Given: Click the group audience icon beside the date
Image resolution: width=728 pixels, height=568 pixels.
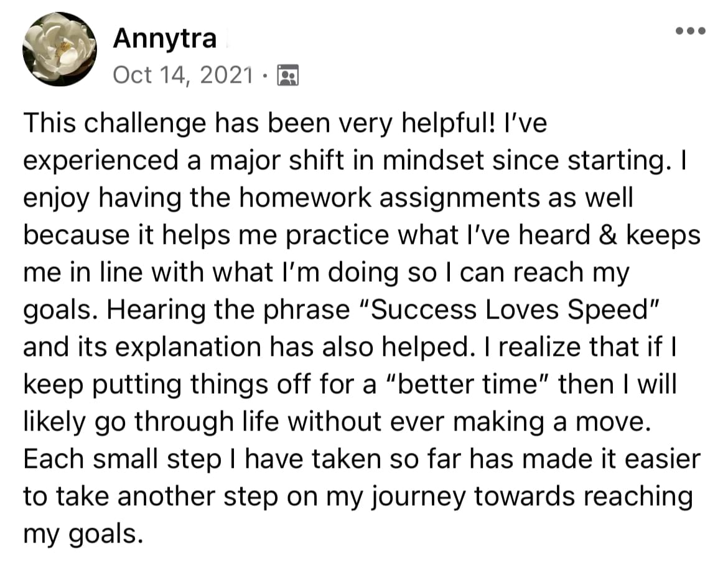Looking at the screenshot, I should [287, 75].
